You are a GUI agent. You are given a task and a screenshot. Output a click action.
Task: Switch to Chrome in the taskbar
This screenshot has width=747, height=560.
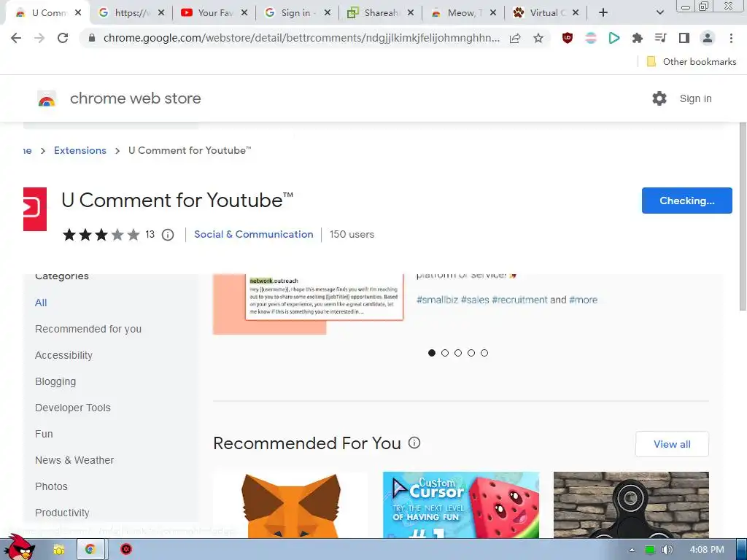click(x=90, y=550)
